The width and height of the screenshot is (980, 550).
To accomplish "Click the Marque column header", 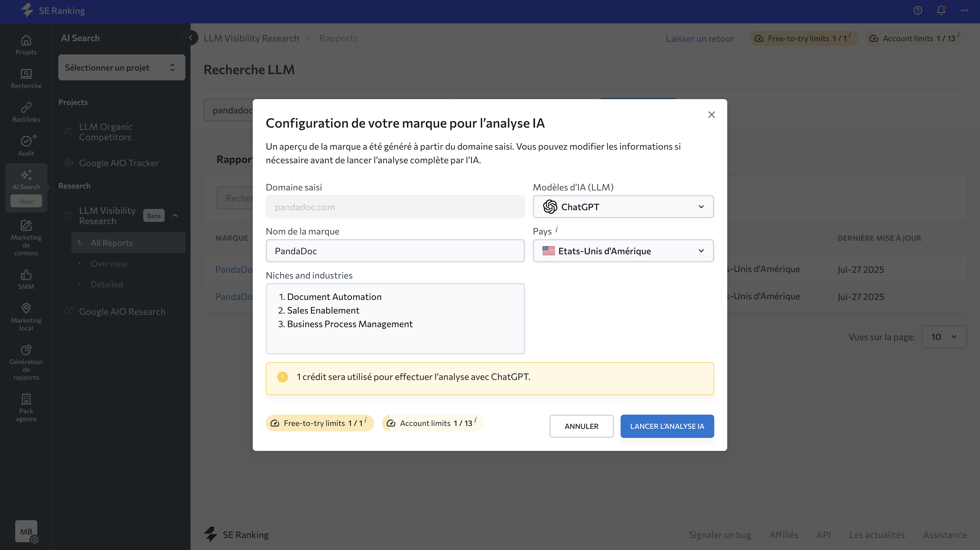I will tap(232, 238).
